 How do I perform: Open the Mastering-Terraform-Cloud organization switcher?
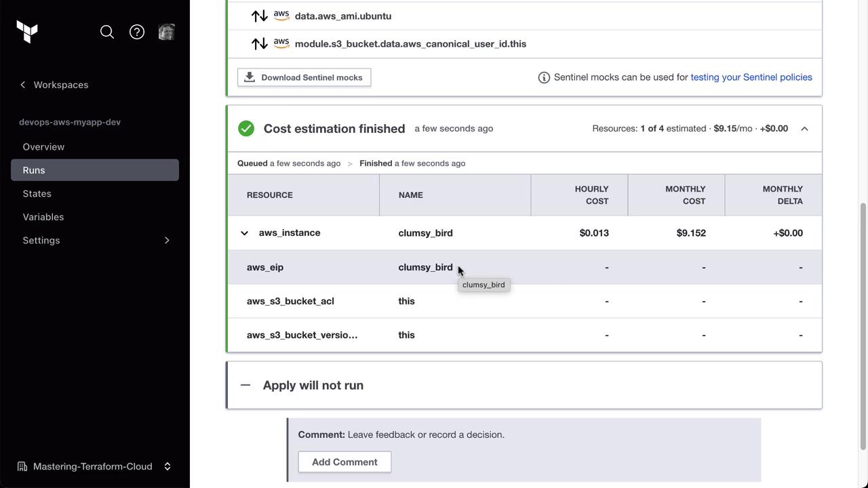(x=167, y=466)
